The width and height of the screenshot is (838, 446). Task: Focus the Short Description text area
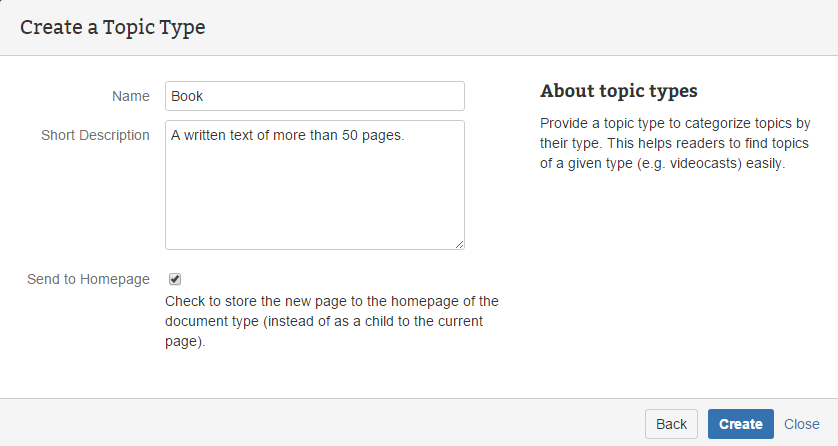pyautogui.click(x=314, y=185)
